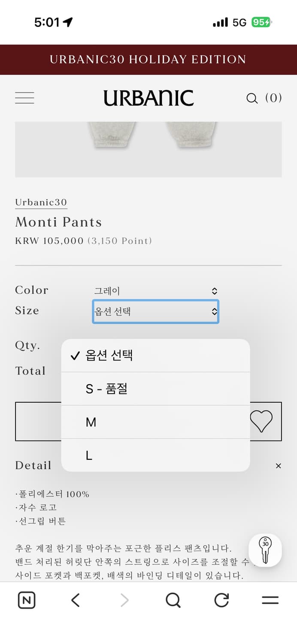Screen dimensions: 297x644
Task: Open the Size option selector
Action: coord(155,312)
